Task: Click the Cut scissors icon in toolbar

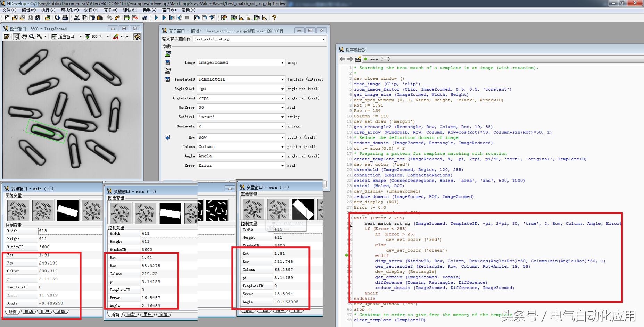Action: [x=76, y=18]
